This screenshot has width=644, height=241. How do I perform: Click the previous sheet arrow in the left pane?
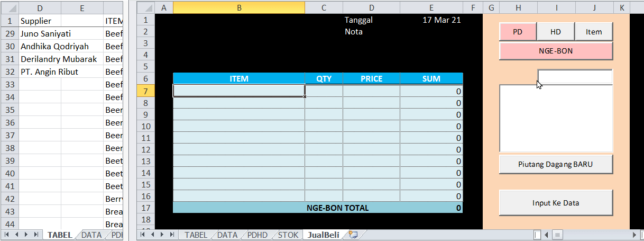[17, 234]
